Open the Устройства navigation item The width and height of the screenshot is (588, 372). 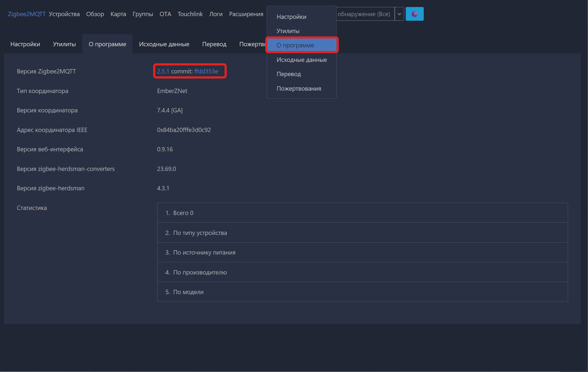point(64,14)
